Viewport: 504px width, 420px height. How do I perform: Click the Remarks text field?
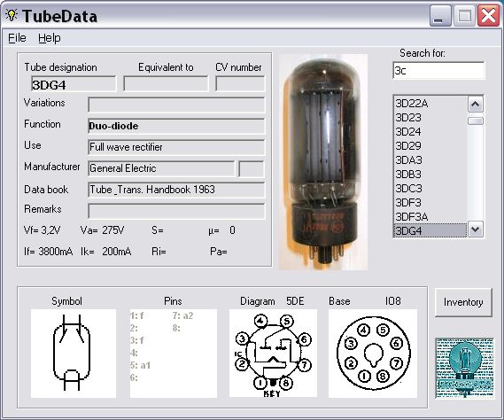point(176,211)
